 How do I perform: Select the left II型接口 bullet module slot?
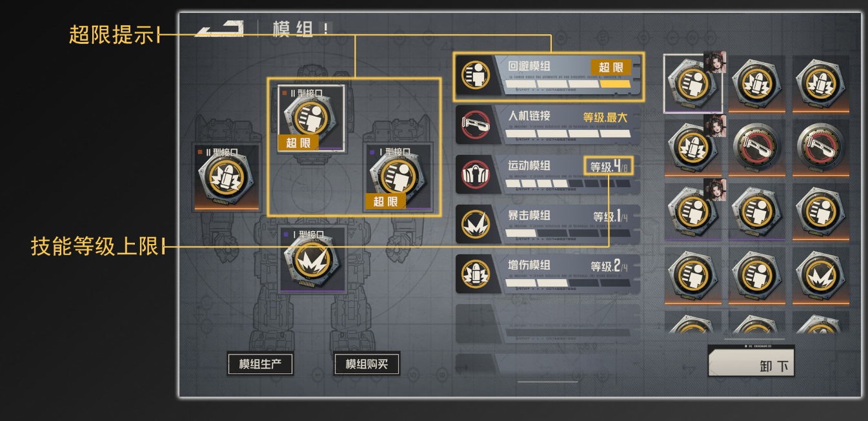[x=227, y=177]
